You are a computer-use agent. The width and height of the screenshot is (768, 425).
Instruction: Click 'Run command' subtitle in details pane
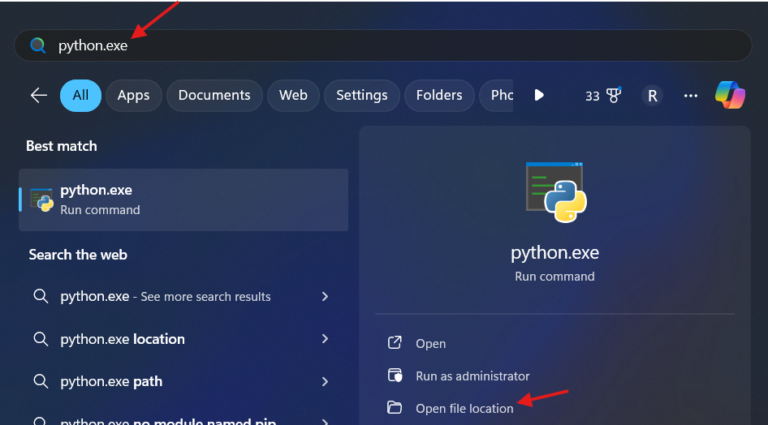pyautogui.click(x=554, y=276)
